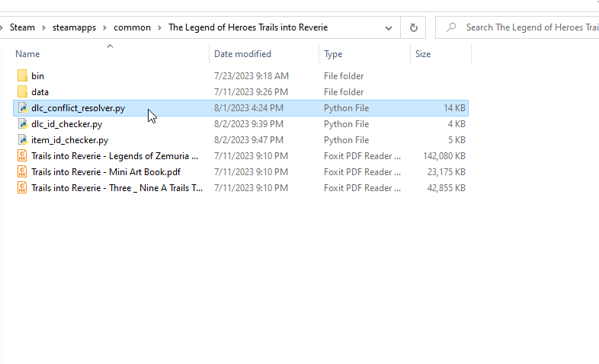Click the dlc_conflict_resolver.py Python file icon

click(x=22, y=108)
